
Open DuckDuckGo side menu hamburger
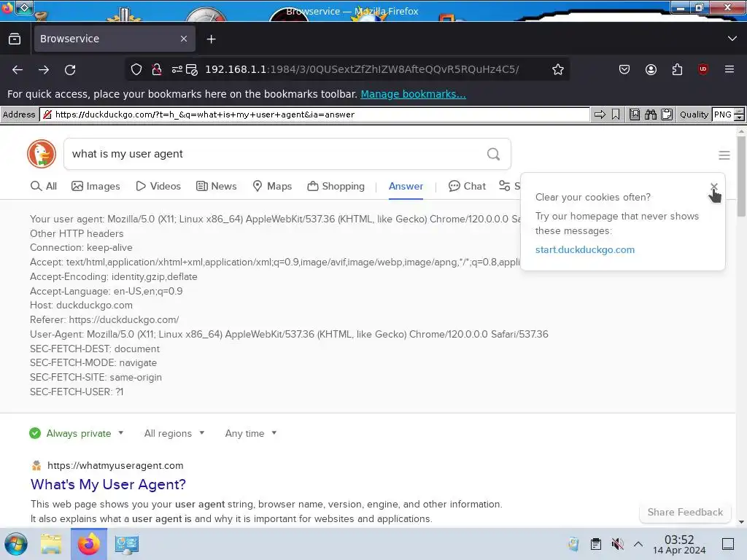click(x=724, y=155)
